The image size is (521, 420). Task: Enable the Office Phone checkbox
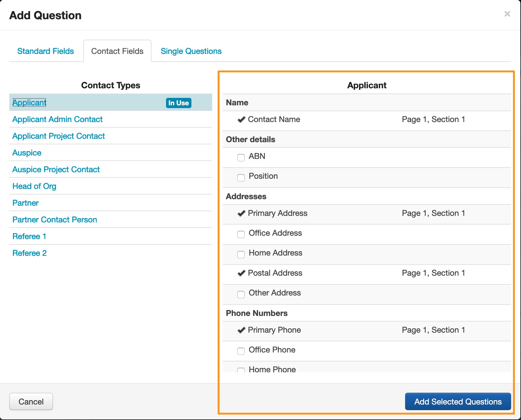click(241, 351)
